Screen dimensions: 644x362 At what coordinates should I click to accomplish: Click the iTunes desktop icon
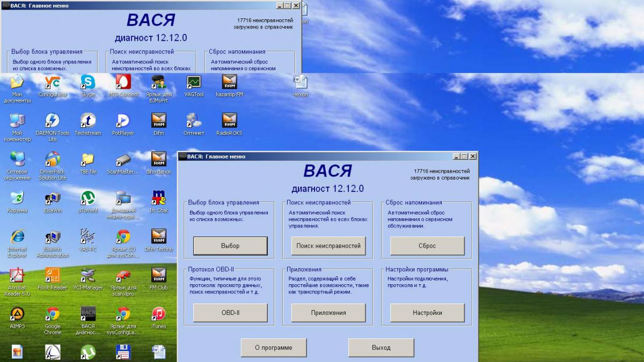pyautogui.click(x=159, y=317)
